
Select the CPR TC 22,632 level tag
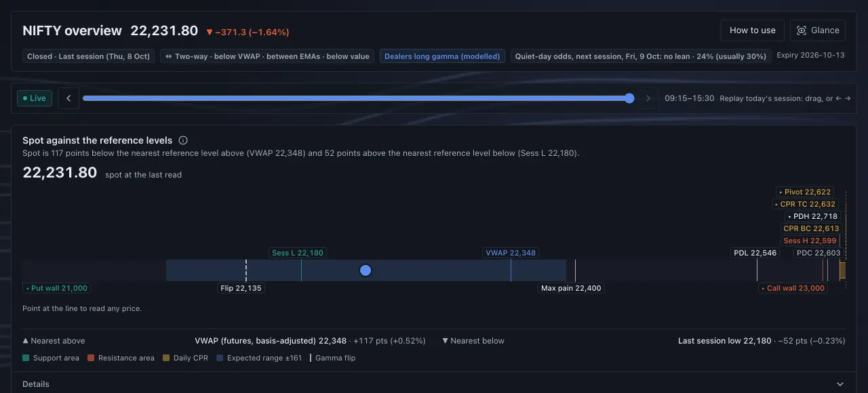(x=805, y=204)
